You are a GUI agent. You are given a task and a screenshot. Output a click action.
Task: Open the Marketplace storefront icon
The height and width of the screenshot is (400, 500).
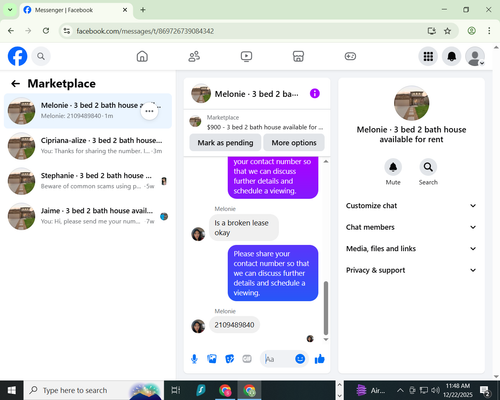pyautogui.click(x=298, y=56)
